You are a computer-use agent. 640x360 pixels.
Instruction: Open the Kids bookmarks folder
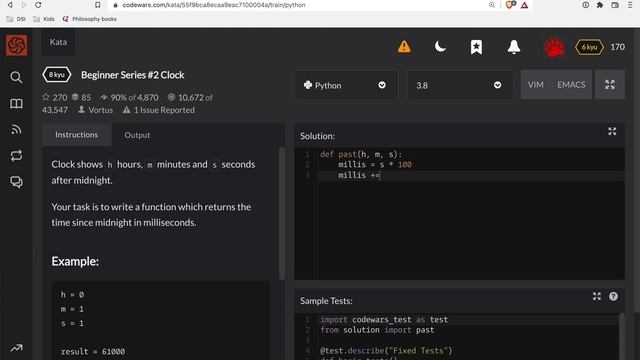pyautogui.click(x=43, y=19)
